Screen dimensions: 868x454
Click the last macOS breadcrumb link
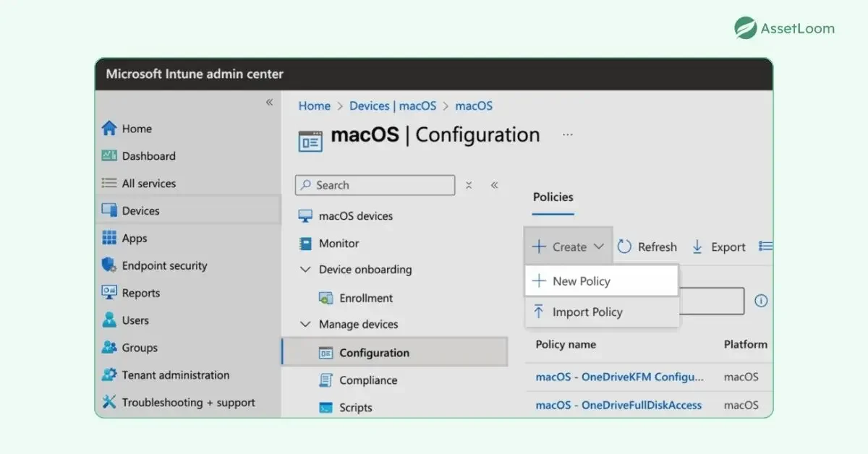click(x=474, y=106)
